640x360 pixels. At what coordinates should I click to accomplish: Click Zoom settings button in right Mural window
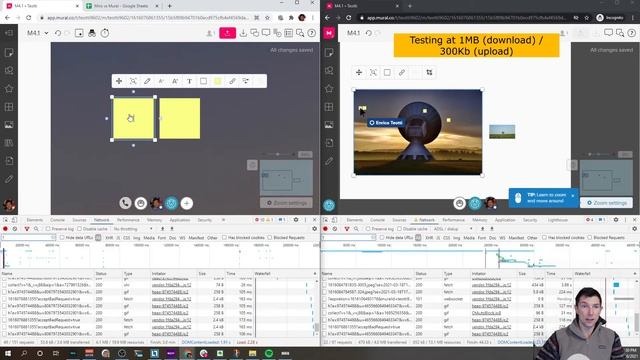point(607,203)
